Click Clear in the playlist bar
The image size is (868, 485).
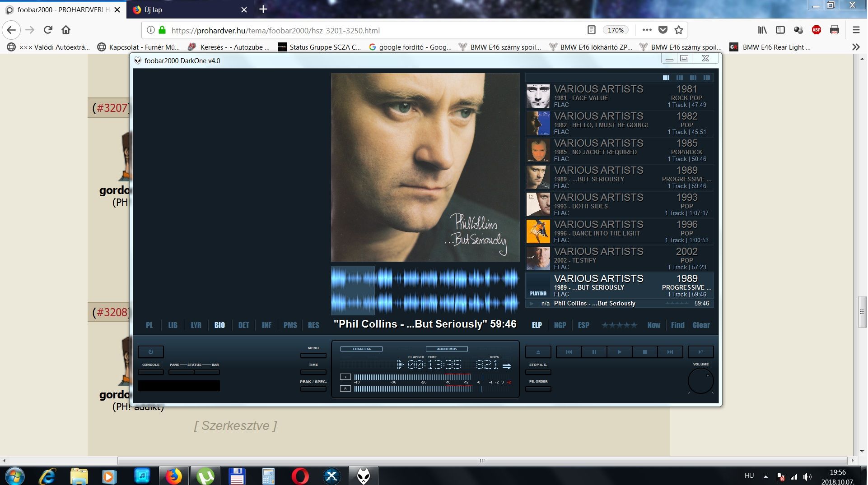[701, 325]
